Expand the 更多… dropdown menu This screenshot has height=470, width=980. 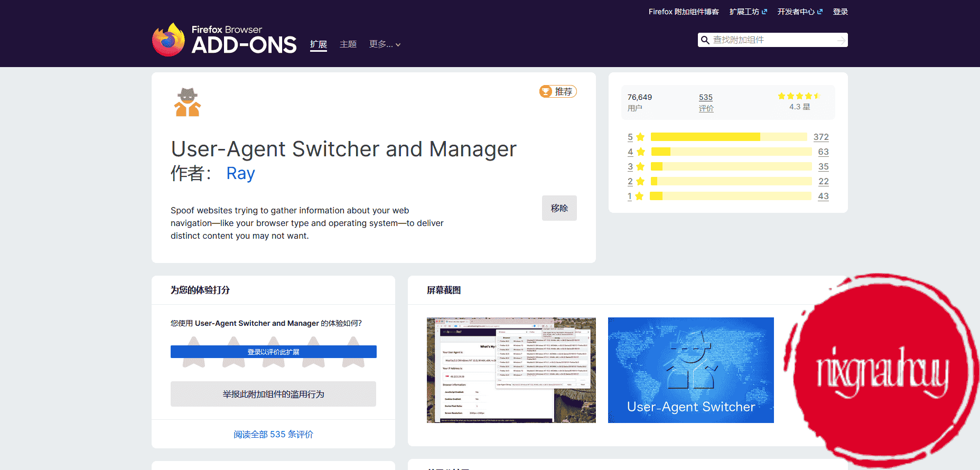click(x=385, y=44)
